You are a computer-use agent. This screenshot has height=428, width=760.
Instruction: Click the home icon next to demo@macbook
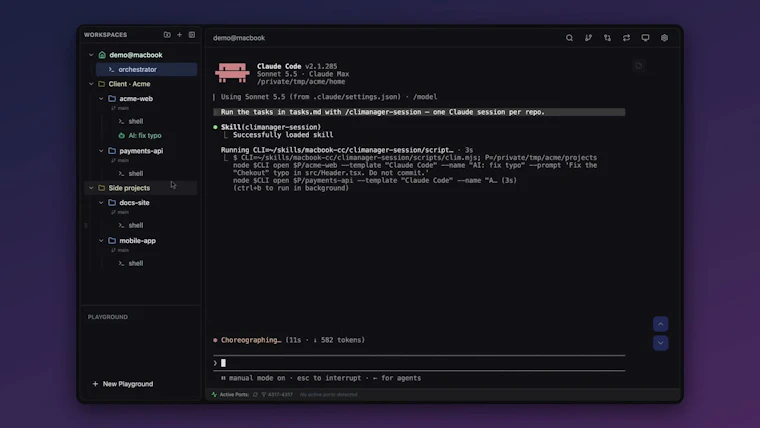(102, 55)
